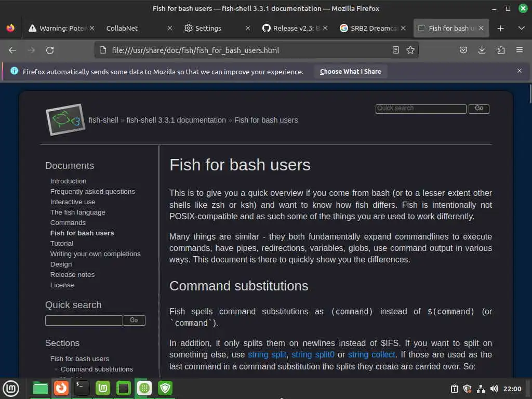Focus the top Quick search field
Image resolution: width=532 pixels, height=399 pixels.
[421, 109]
